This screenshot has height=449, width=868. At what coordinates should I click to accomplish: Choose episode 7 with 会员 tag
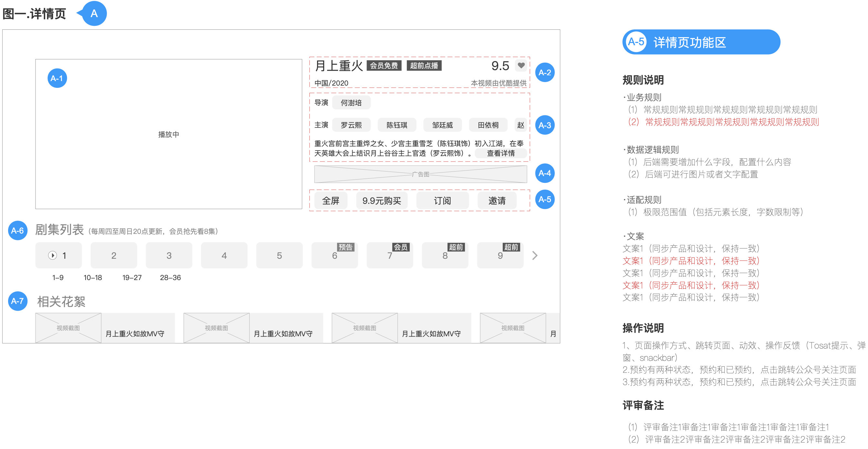point(389,256)
